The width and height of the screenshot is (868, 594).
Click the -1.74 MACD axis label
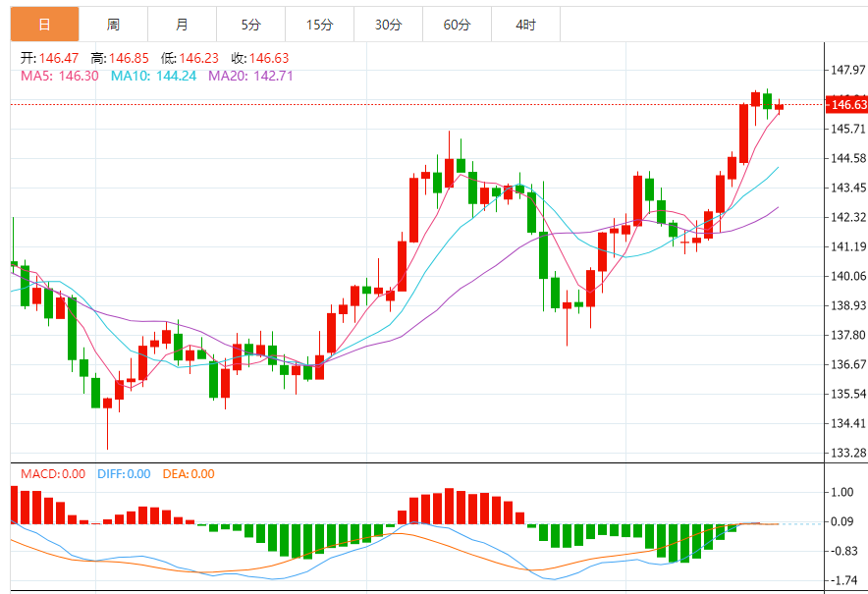(x=843, y=580)
